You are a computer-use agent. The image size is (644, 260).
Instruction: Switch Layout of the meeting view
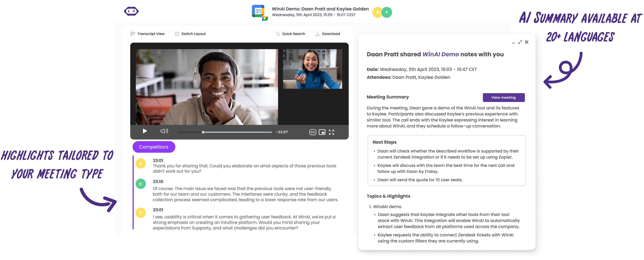(x=190, y=34)
